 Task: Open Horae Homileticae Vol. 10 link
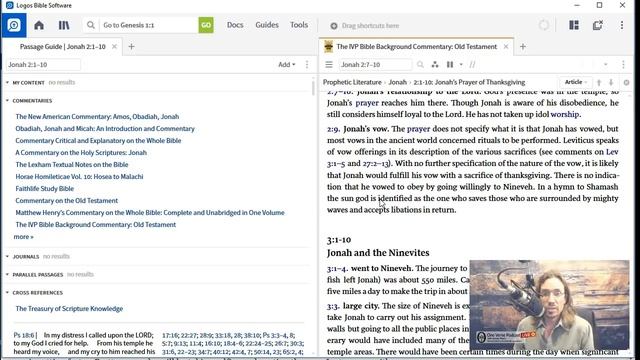pos(79,176)
